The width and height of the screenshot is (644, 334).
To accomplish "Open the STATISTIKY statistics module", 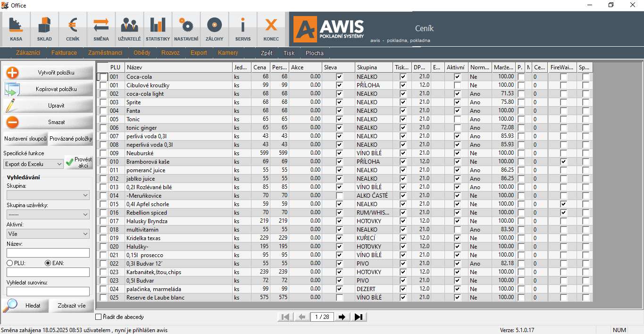I will pyautogui.click(x=158, y=29).
